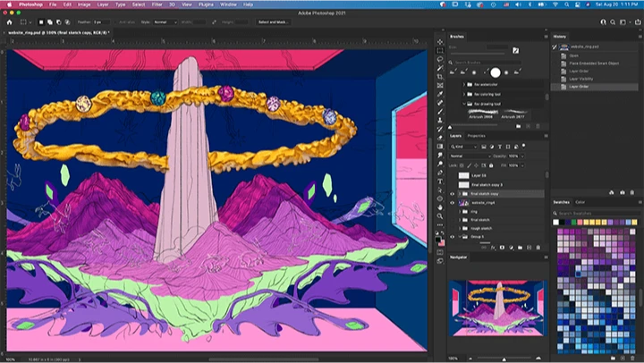The width and height of the screenshot is (644, 363).
Task: Expand the final sketch copy group
Action: (x=460, y=194)
